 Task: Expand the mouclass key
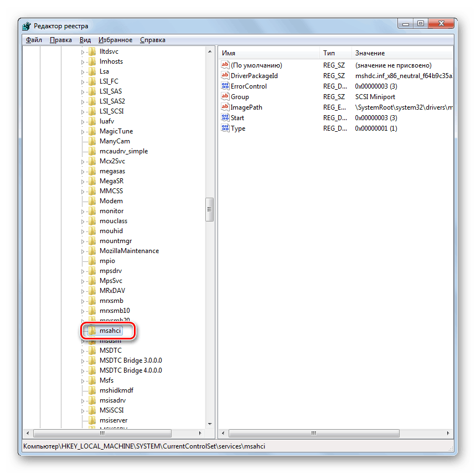tap(82, 221)
